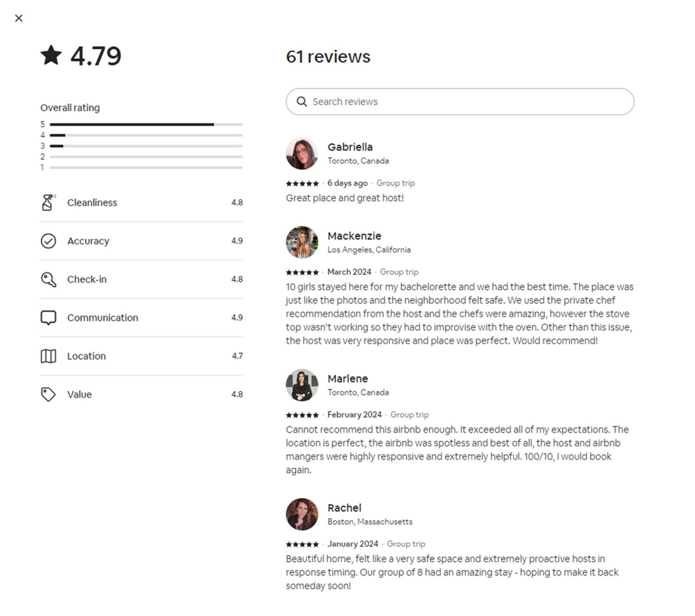
Task: Type in the Search reviews field
Action: tap(466, 102)
